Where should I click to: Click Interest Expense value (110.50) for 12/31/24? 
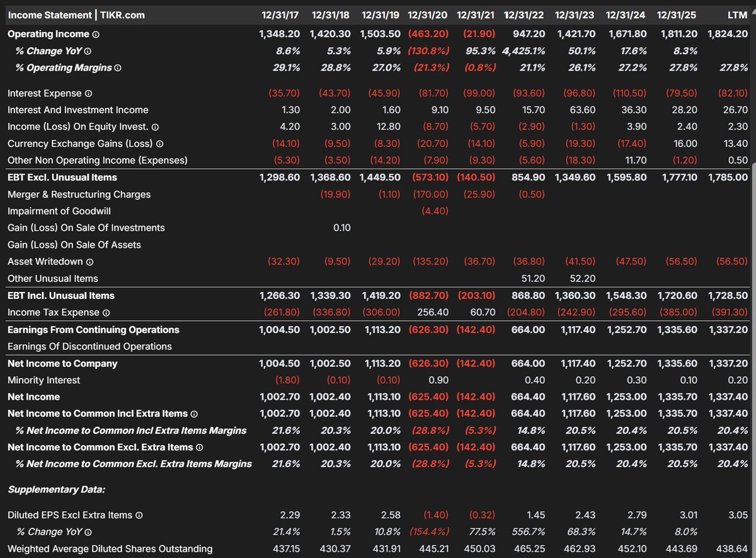630,93
